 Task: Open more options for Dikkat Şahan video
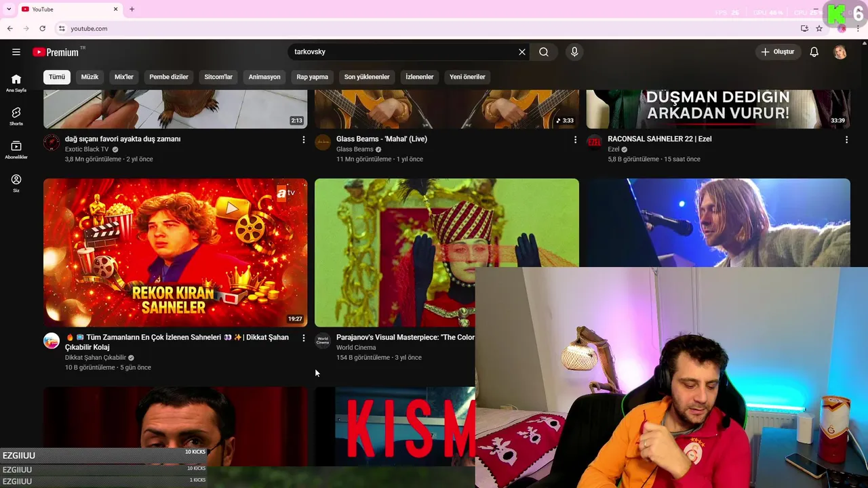point(304,338)
